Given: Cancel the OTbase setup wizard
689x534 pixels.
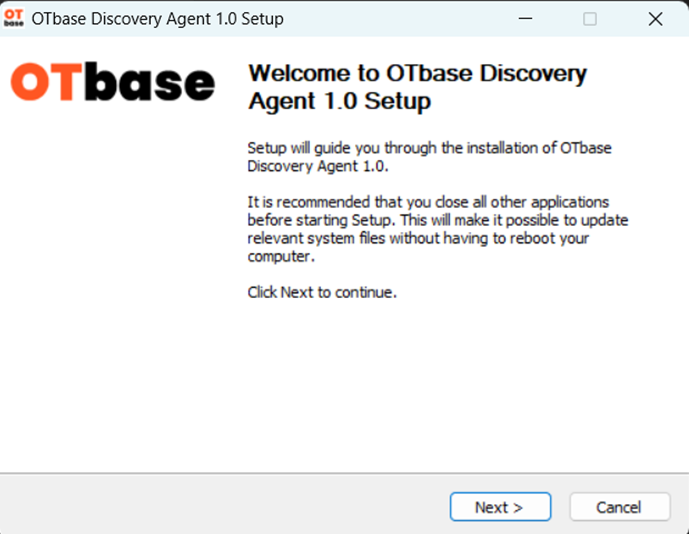Looking at the screenshot, I should [x=618, y=507].
